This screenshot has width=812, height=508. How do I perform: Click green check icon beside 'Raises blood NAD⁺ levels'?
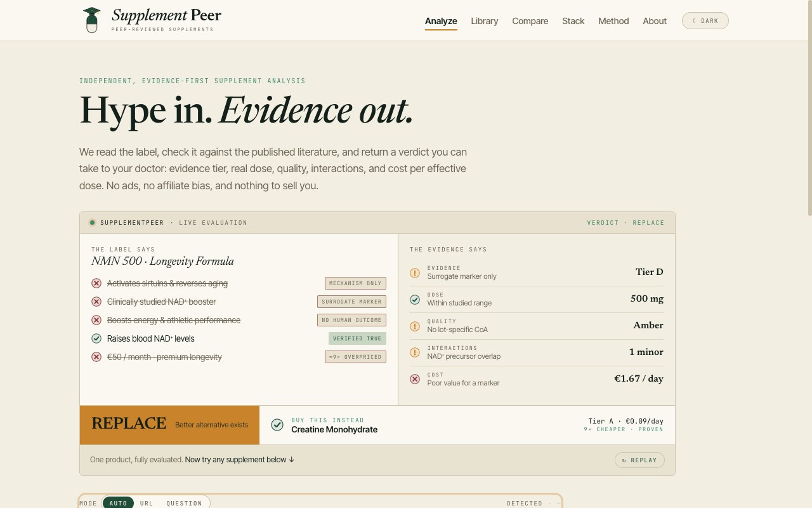pos(96,338)
